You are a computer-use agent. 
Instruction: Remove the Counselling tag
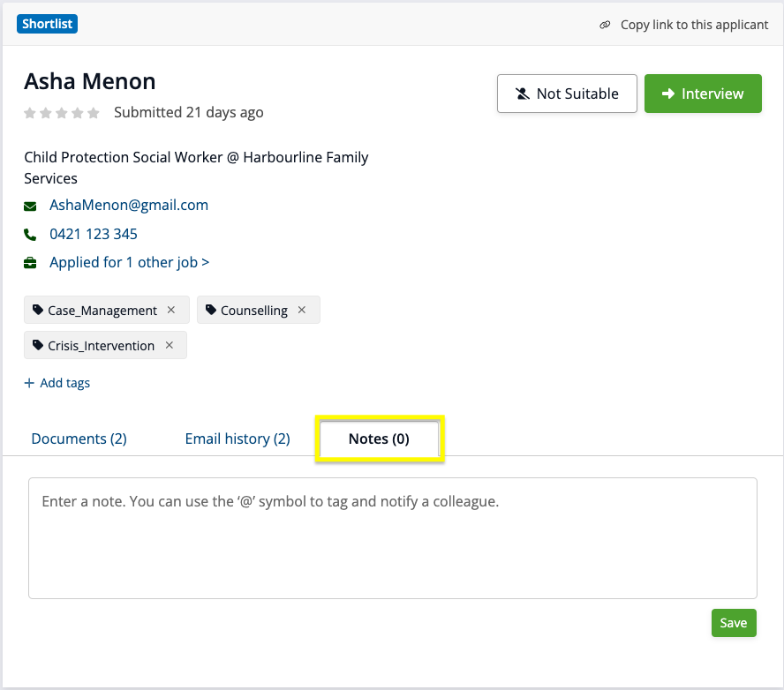click(x=302, y=311)
